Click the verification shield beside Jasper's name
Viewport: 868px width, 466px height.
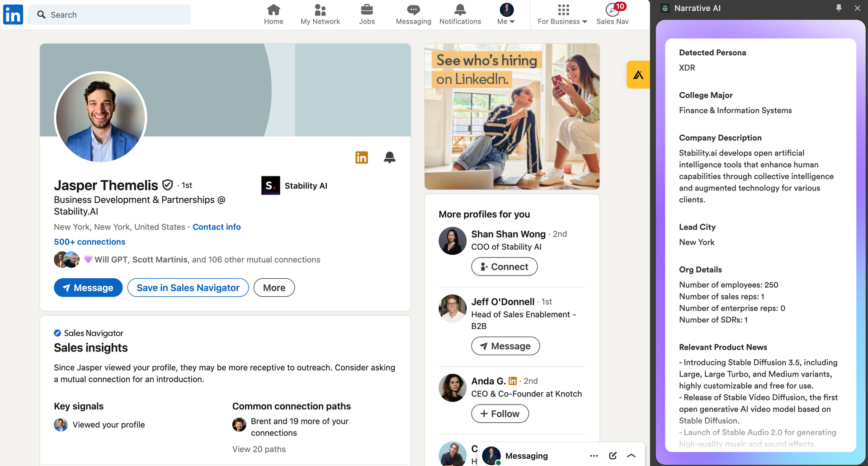(x=168, y=185)
